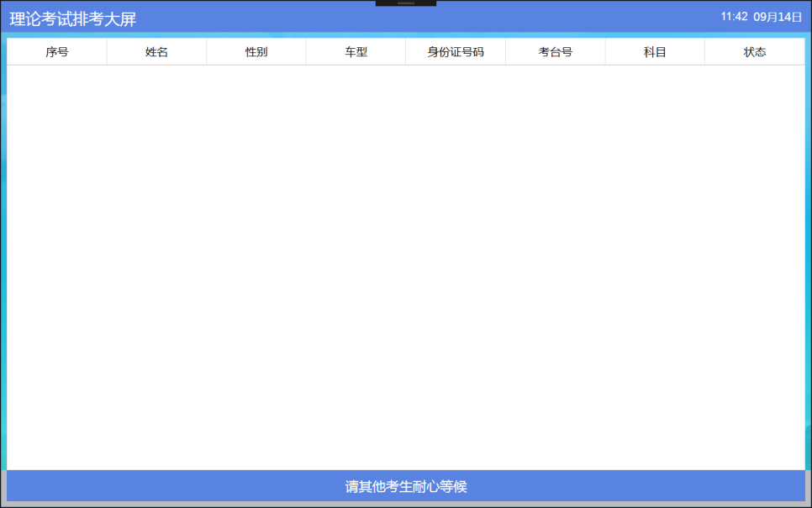Viewport: 812px width, 508px height.
Task: Click the 请其他考生耐心等候 banner text
Action: tap(406, 486)
